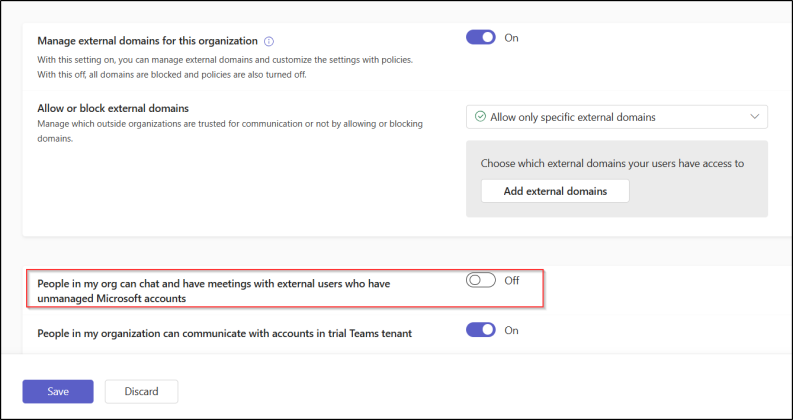Enable unmanaged Microsoft accounts chat toggle
793x420 pixels.
point(480,280)
